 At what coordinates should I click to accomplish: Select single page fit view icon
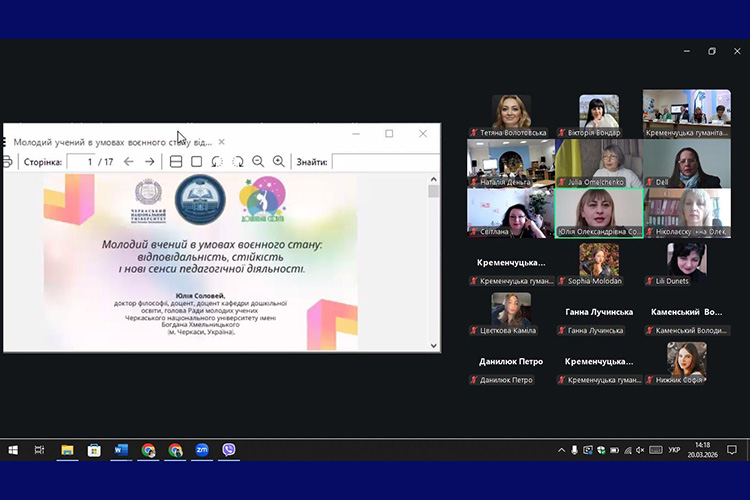tap(196, 162)
